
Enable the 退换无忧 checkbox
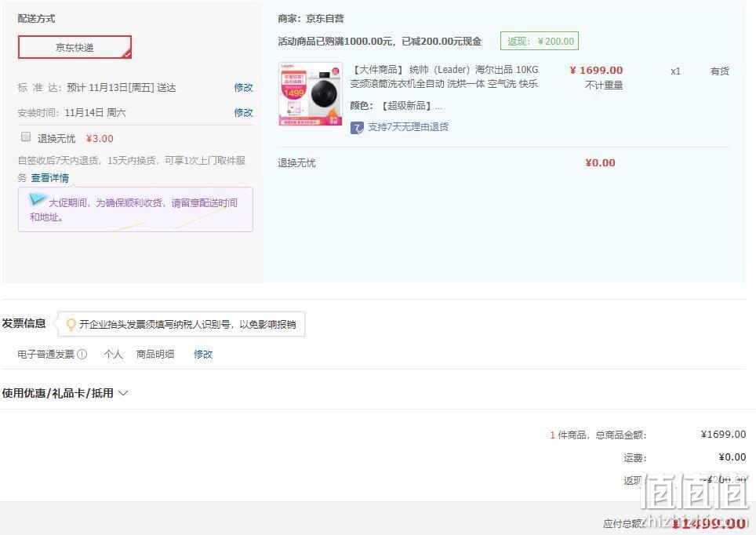(26, 137)
